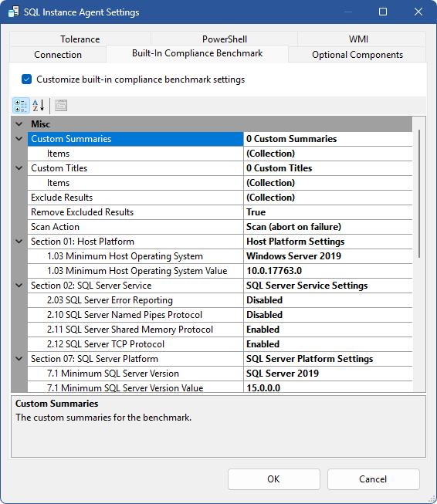
Task: Open the WMI tab
Action: (362, 39)
